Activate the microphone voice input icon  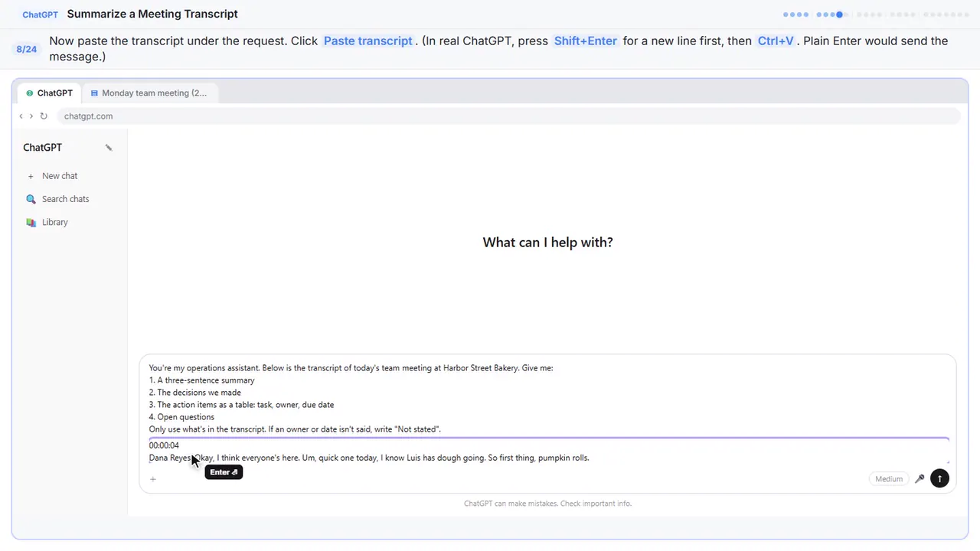(x=920, y=479)
